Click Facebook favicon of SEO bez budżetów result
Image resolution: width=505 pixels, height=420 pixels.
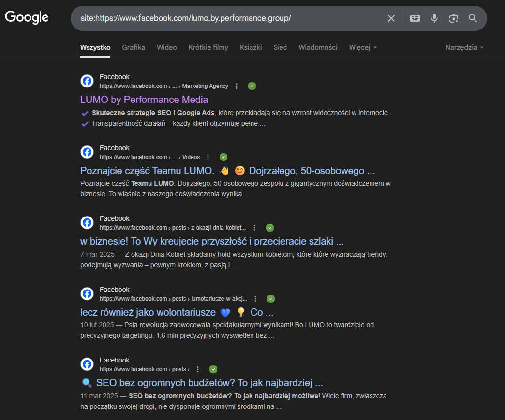[87, 364]
